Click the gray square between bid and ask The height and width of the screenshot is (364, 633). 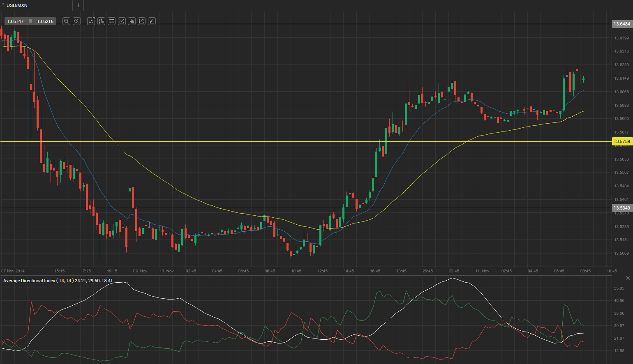(x=30, y=21)
